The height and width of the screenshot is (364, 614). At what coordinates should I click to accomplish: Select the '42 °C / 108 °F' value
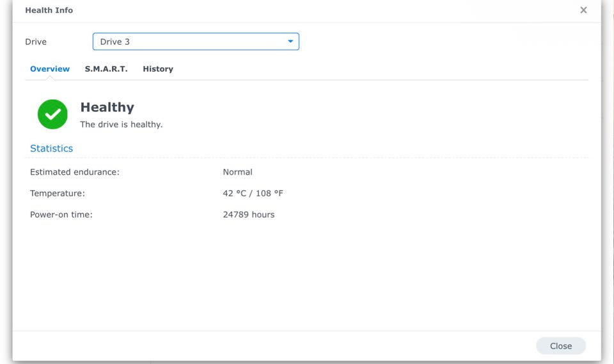pos(253,193)
